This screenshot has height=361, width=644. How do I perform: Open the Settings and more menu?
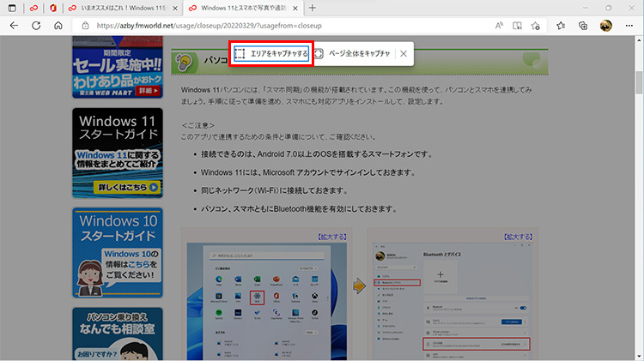point(629,26)
